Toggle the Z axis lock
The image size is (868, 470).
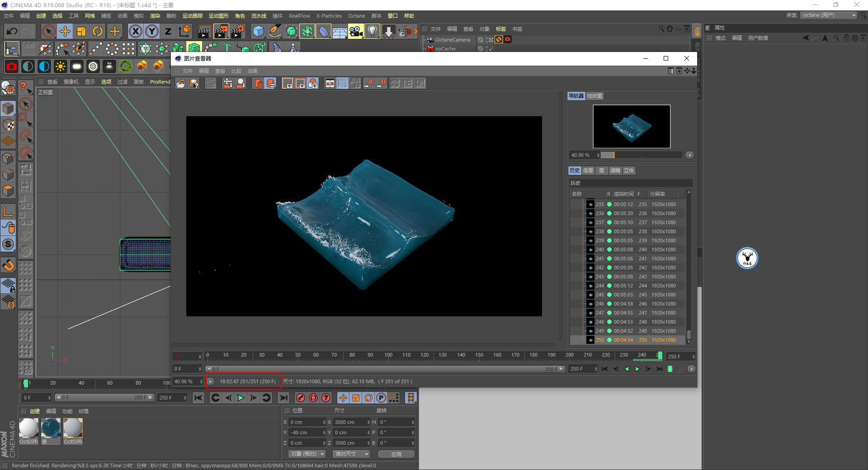coord(168,31)
